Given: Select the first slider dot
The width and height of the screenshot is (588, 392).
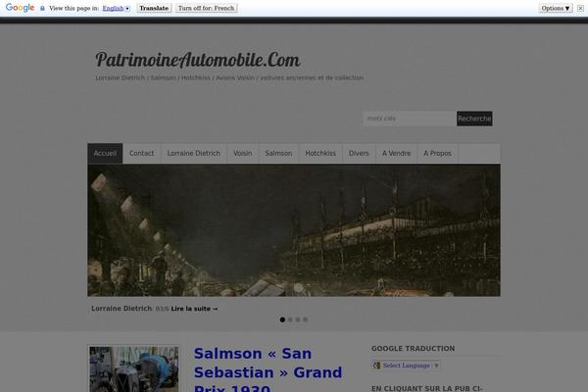Looking at the screenshot, I should (282, 319).
